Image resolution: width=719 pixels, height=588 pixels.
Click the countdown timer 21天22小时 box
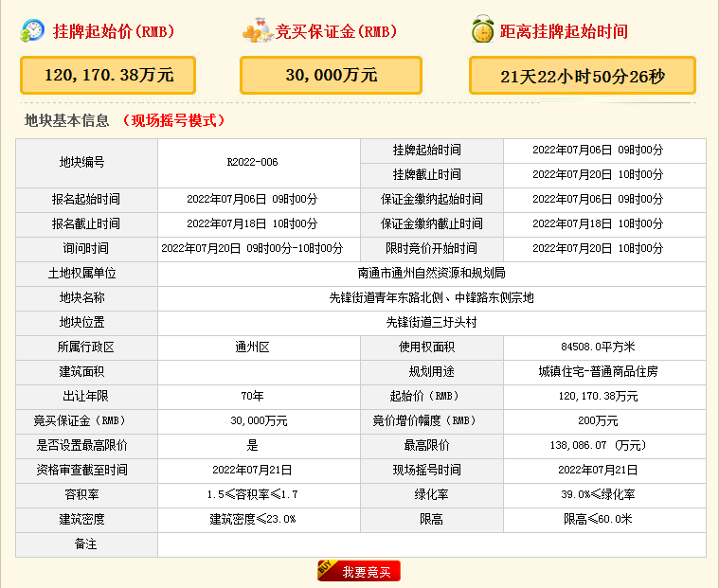click(583, 76)
